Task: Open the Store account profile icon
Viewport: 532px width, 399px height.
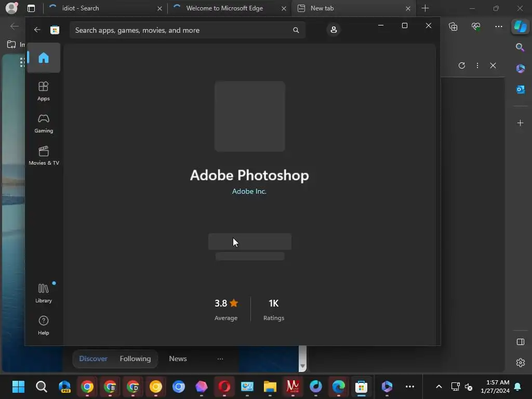Action: (x=334, y=30)
